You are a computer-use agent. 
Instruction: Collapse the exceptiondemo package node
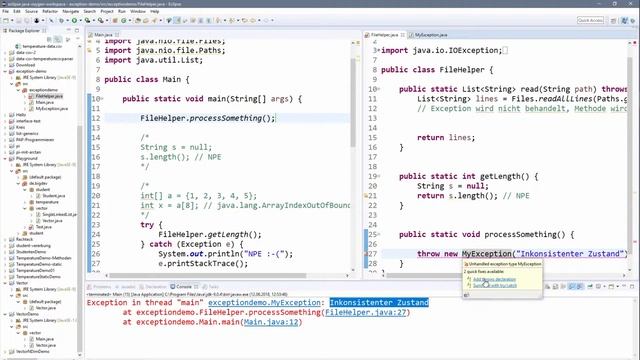18,90
